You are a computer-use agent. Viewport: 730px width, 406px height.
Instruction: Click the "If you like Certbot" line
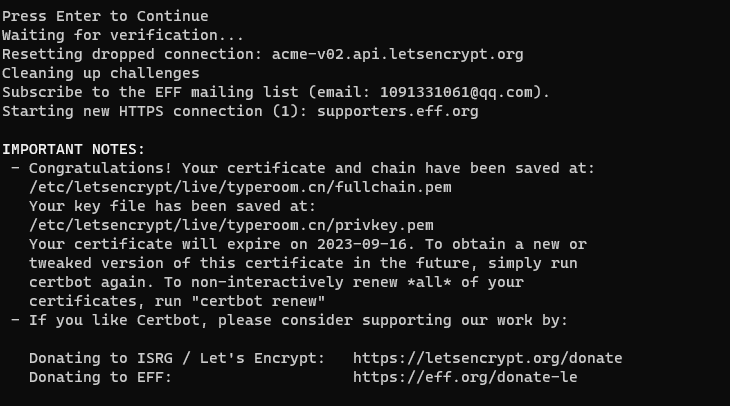[x=298, y=320]
